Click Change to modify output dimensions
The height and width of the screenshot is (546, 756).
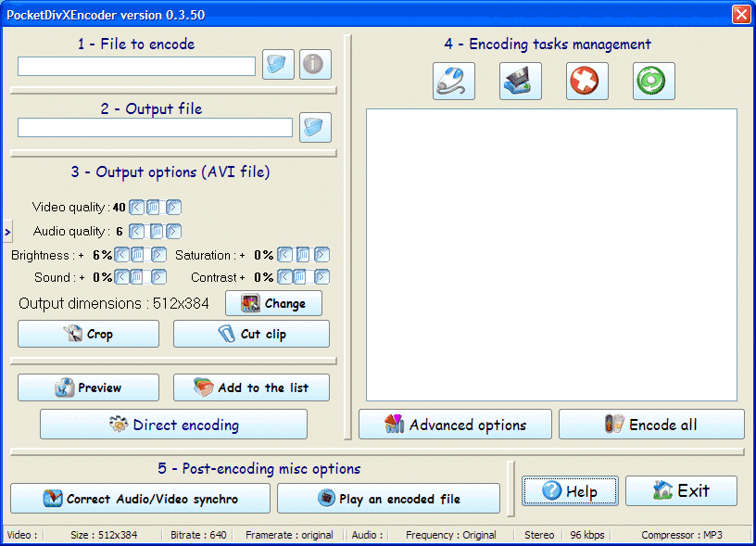coord(273,303)
